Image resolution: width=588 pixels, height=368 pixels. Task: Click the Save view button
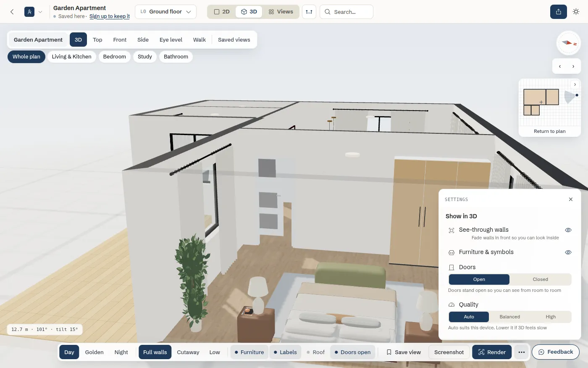click(404, 352)
